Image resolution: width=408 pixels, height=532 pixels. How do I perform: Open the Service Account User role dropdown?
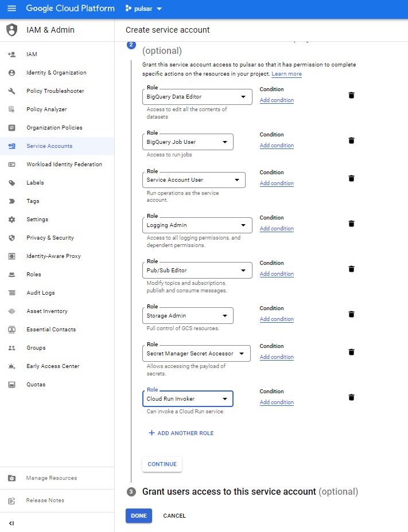click(x=193, y=180)
